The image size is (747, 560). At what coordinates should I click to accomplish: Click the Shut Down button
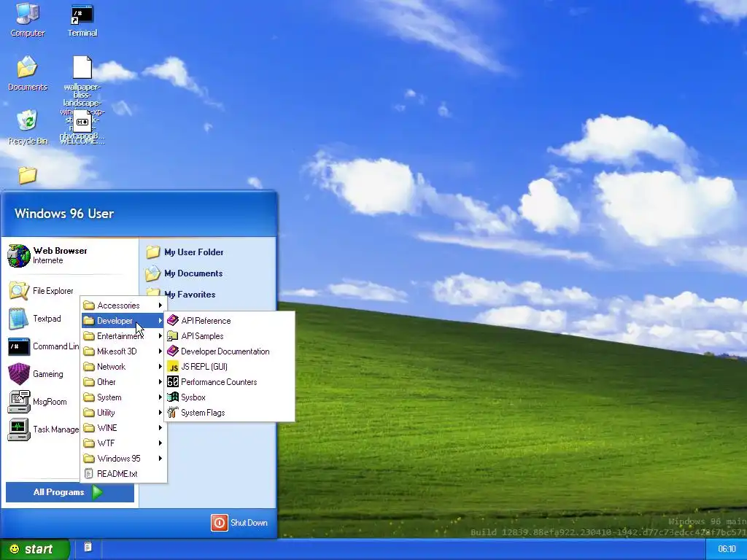(239, 522)
